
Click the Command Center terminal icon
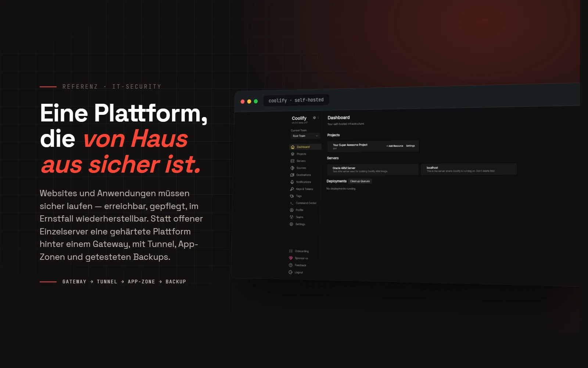pos(292,203)
